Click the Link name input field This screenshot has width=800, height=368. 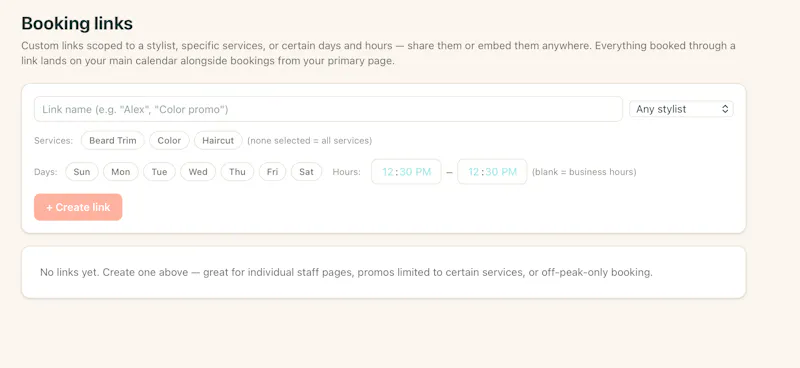[328, 109]
